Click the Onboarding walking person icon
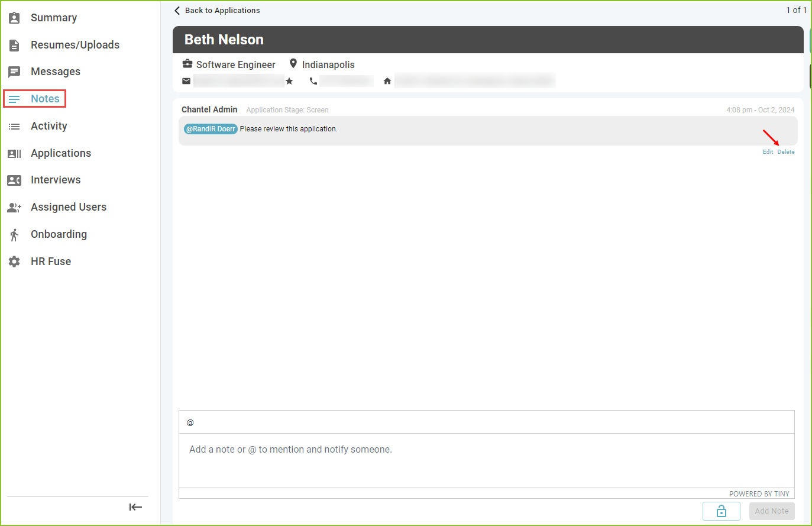The width and height of the screenshot is (812, 526). coord(14,235)
